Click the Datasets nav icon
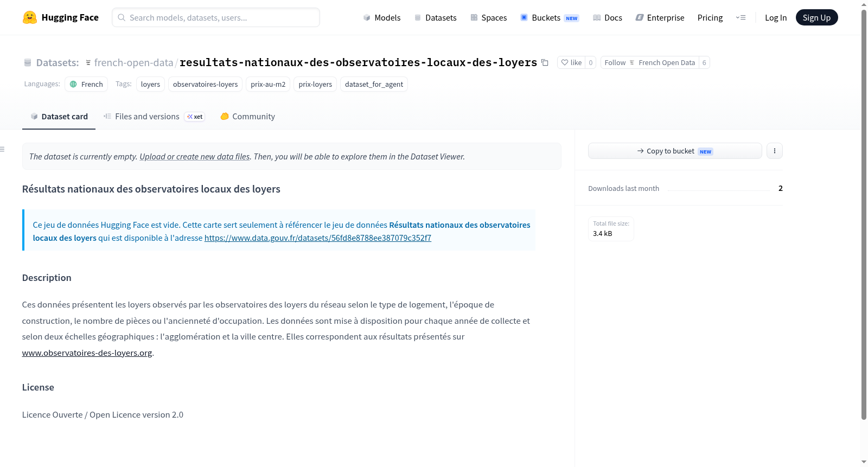The width and height of the screenshot is (868, 467). click(418, 17)
